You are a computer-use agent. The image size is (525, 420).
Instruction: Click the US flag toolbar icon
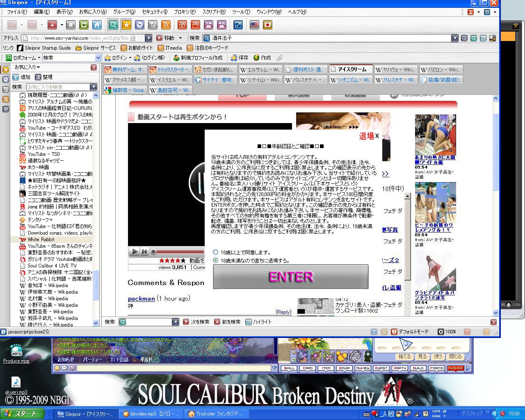(255, 25)
